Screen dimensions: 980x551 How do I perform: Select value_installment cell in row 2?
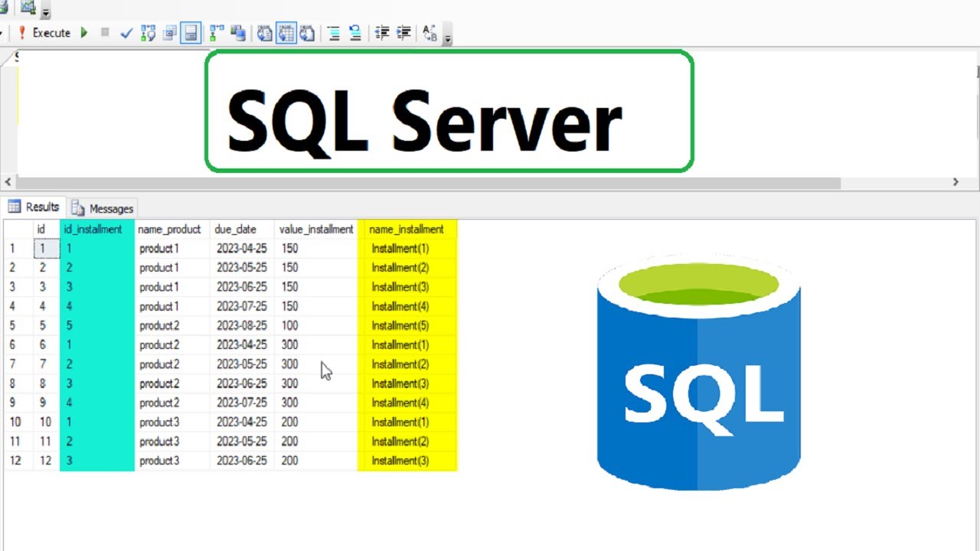pos(315,267)
